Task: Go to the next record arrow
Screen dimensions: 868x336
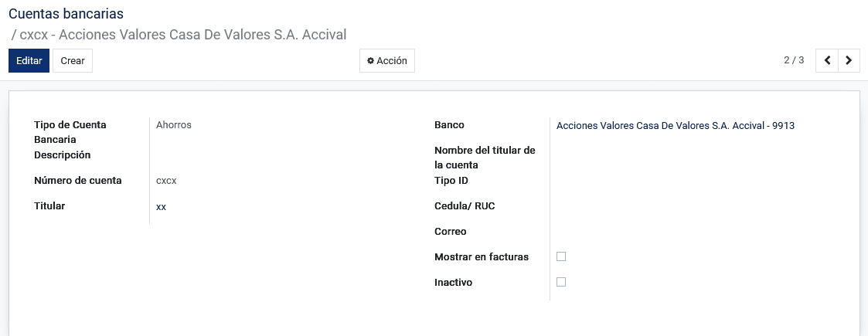Action: point(849,61)
